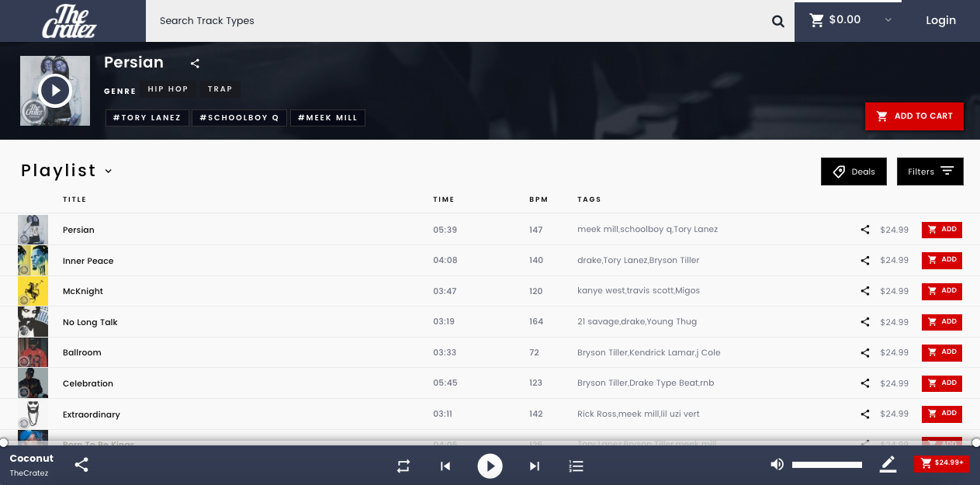
Task: Adjust the volume slider bar
Action: (827, 465)
